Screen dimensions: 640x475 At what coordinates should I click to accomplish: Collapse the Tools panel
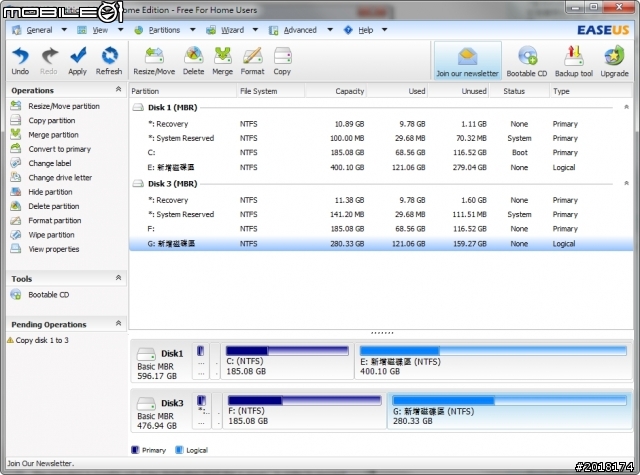pyautogui.click(x=118, y=278)
